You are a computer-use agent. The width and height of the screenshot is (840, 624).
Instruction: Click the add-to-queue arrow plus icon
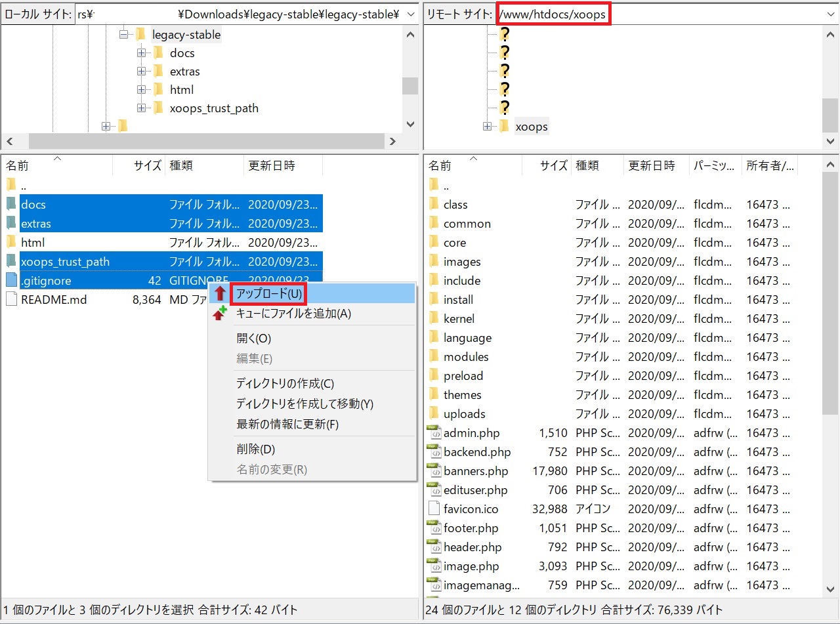click(x=220, y=313)
